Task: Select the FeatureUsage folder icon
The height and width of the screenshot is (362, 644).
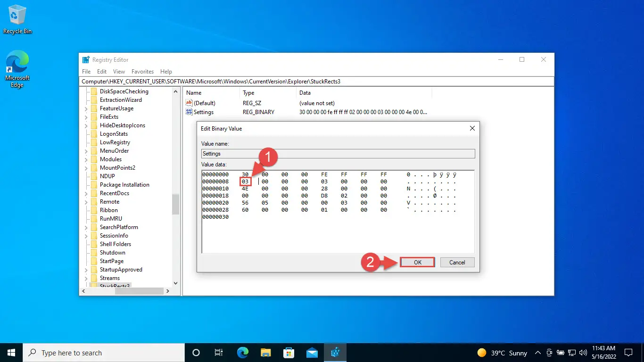Action: pyautogui.click(x=94, y=108)
